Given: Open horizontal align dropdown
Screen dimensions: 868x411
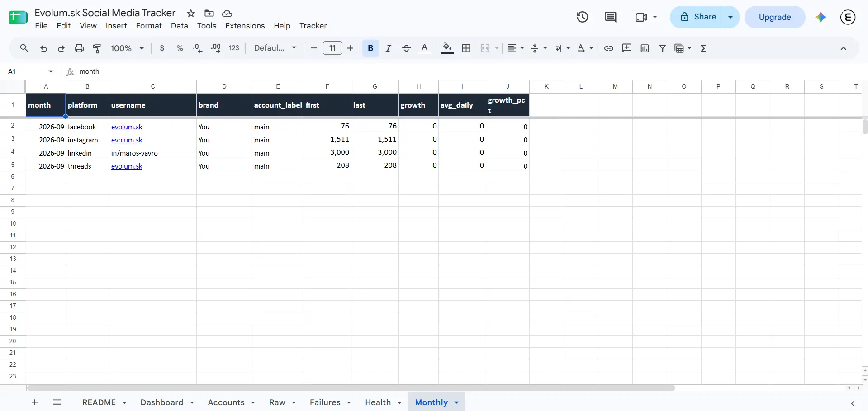Looking at the screenshot, I should pyautogui.click(x=516, y=48).
